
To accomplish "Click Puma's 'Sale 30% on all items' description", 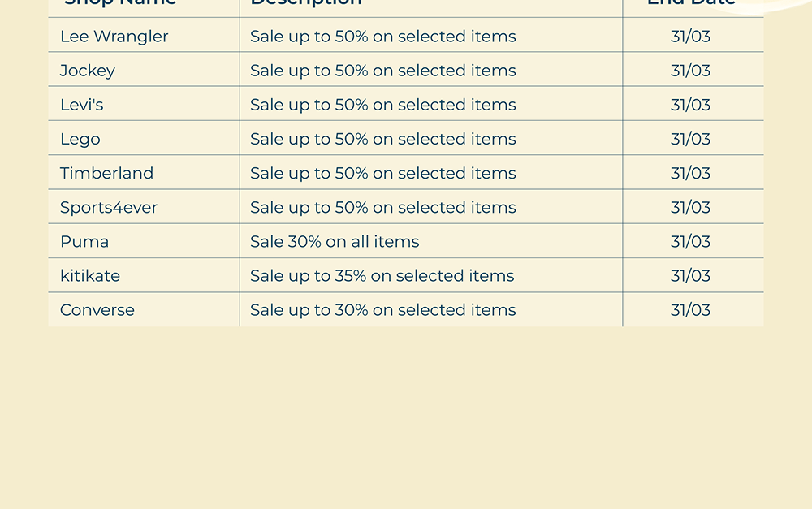I will 335,241.
